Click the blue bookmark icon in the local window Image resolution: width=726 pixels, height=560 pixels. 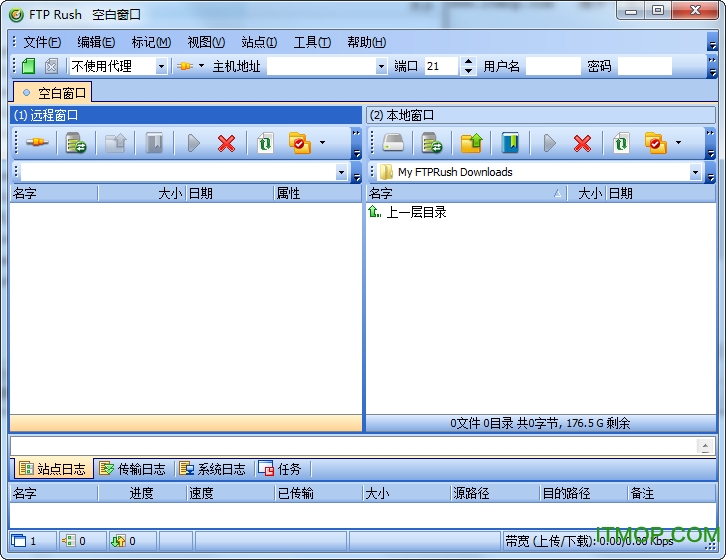510,143
